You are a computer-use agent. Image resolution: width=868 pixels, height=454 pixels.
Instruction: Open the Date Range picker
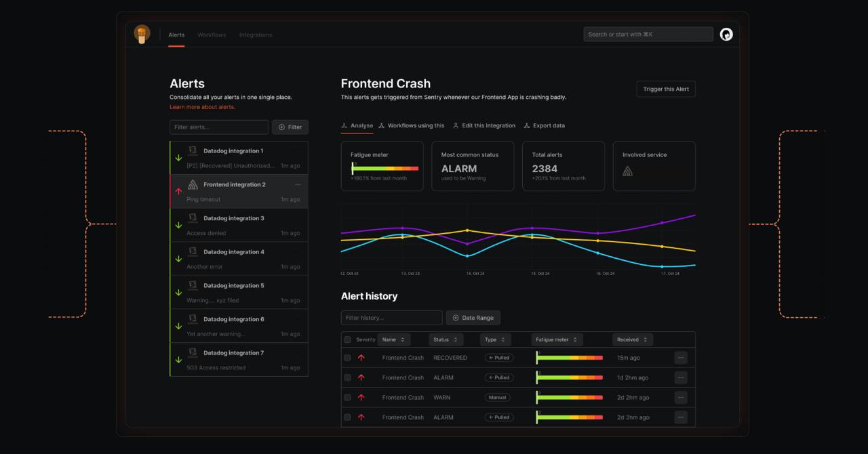(x=473, y=318)
